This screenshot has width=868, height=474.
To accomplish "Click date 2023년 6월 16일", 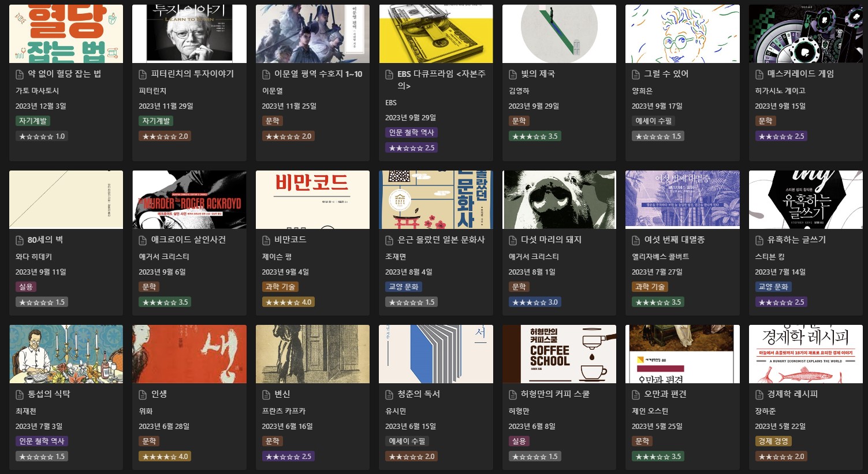I will coord(287,427).
